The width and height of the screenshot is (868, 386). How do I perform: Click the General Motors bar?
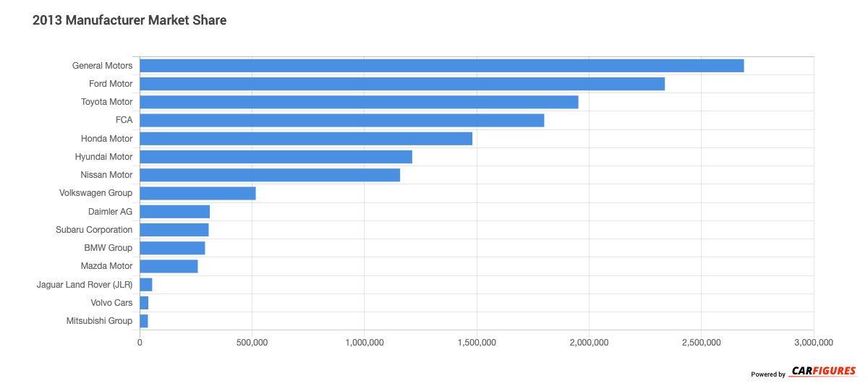click(441, 66)
